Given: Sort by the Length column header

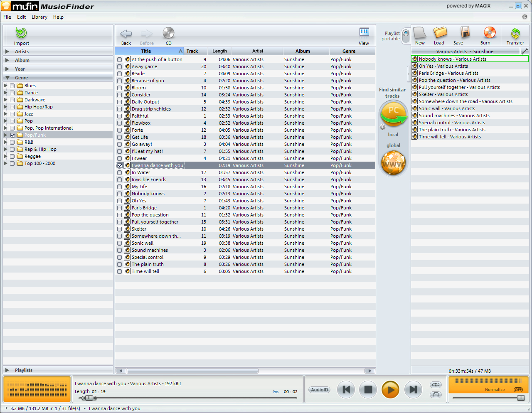Looking at the screenshot, I should coord(219,51).
